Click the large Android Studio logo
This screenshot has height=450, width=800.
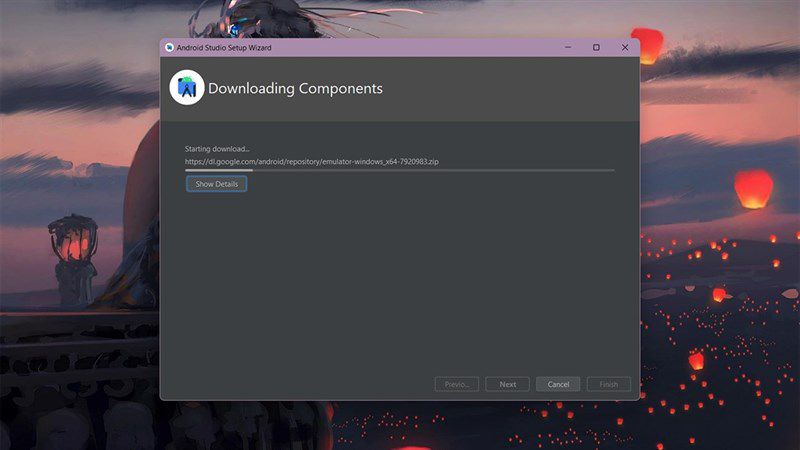187,88
